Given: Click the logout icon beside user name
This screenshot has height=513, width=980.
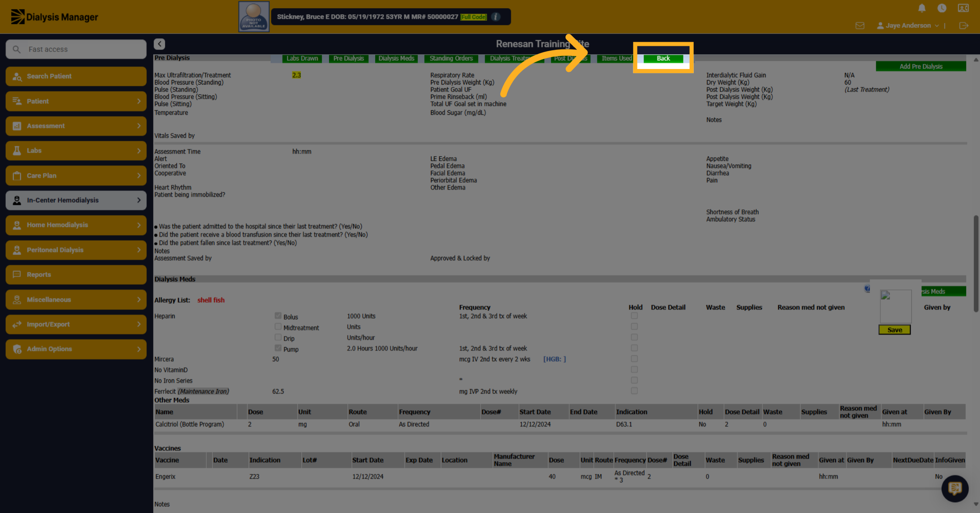Looking at the screenshot, I should click(964, 25).
